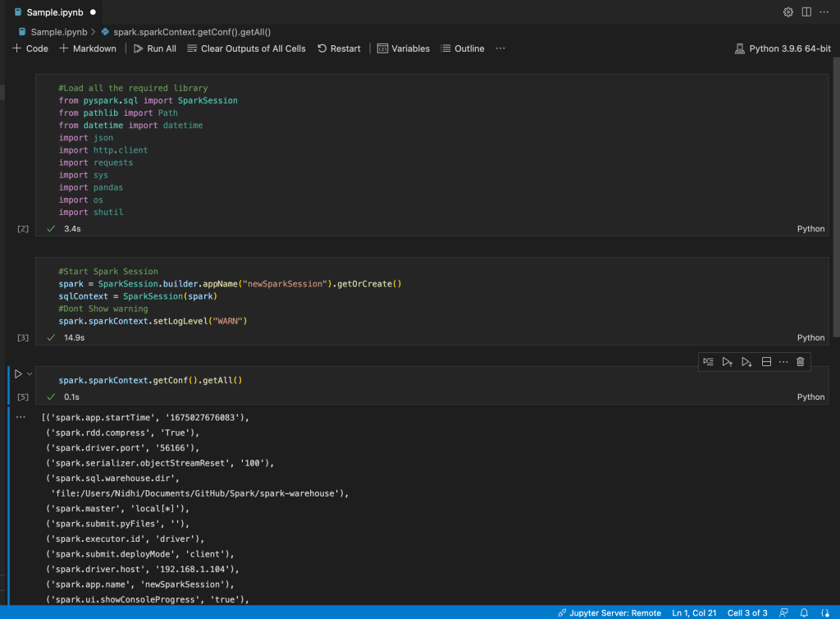Image resolution: width=840 pixels, height=619 pixels.
Task: Expand run options chevron beside play button
Action: pyautogui.click(x=30, y=374)
